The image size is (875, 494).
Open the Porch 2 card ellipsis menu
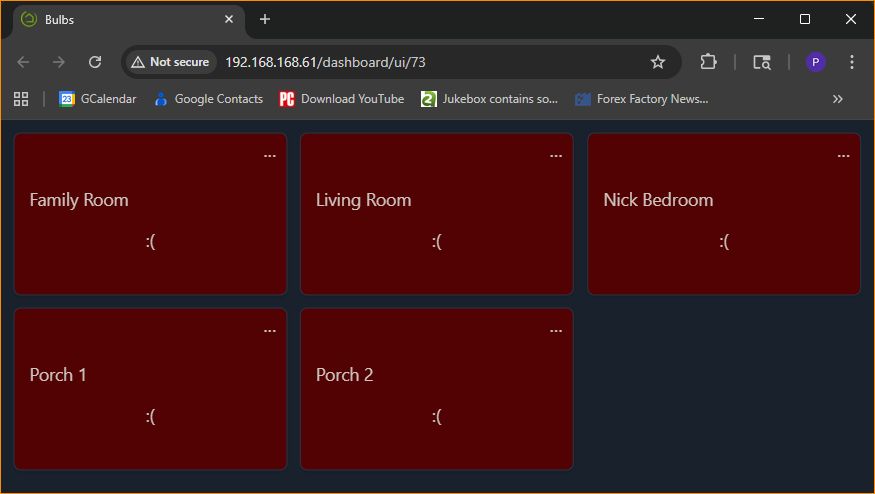click(556, 331)
